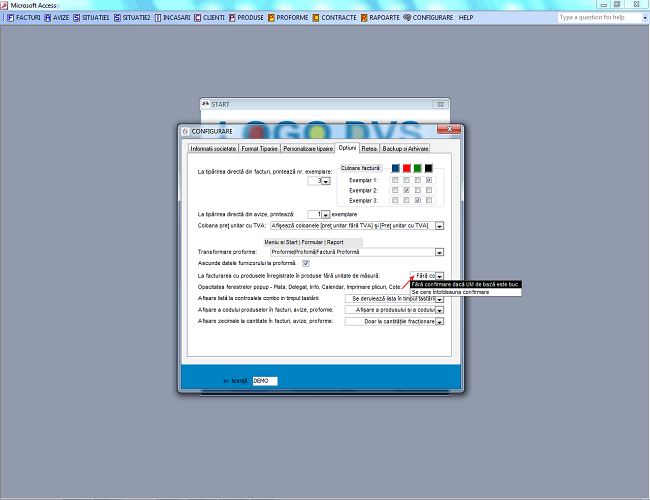The width and height of the screenshot is (650, 500).
Task: Expand the facturi nr. exemplare dropdown
Action: 326,181
